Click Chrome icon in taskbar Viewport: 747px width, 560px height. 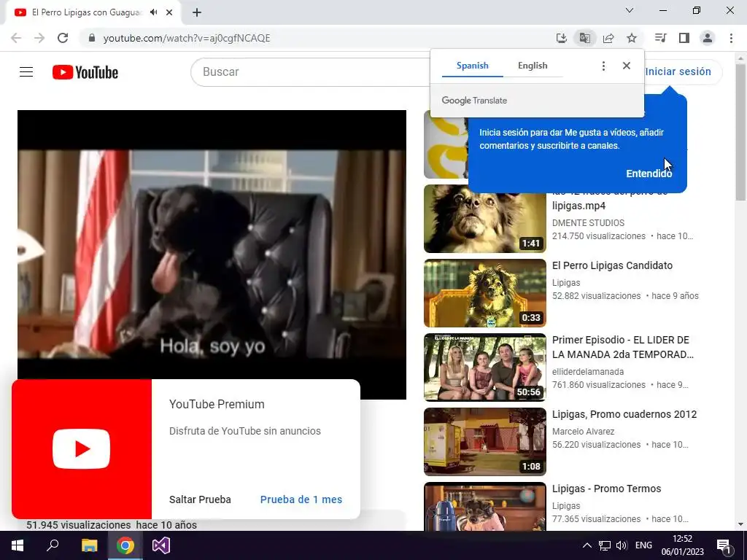[x=125, y=545]
